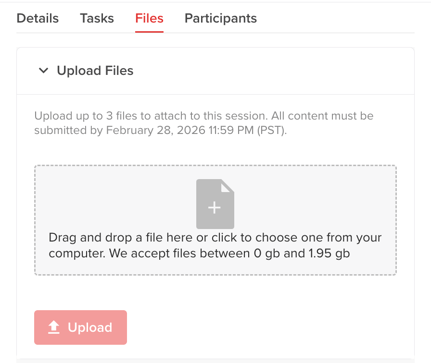Click the dashed drag and drop zone
The height and width of the screenshot is (363, 431).
[x=215, y=220]
